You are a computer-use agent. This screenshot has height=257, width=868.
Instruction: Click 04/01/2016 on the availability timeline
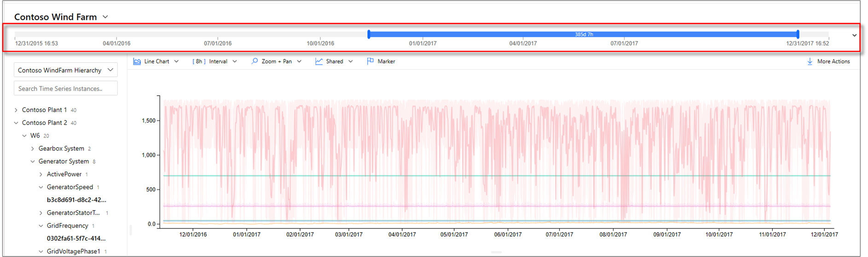(x=116, y=43)
